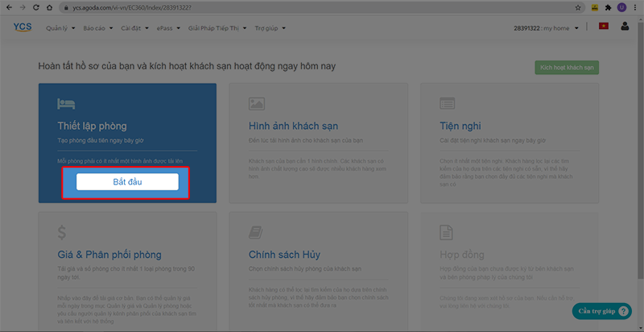
Task: Reload the page in browser
Action: tap(38, 7)
